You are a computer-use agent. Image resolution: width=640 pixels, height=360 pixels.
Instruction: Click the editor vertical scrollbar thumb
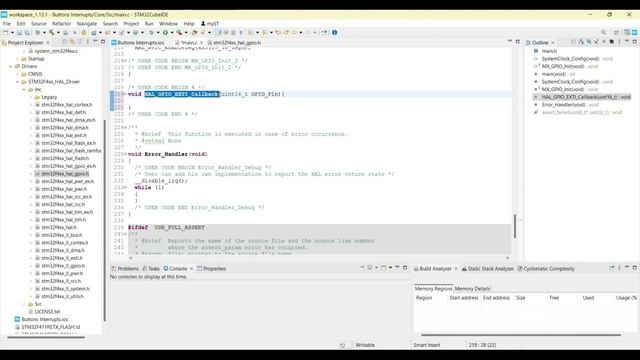click(515, 226)
